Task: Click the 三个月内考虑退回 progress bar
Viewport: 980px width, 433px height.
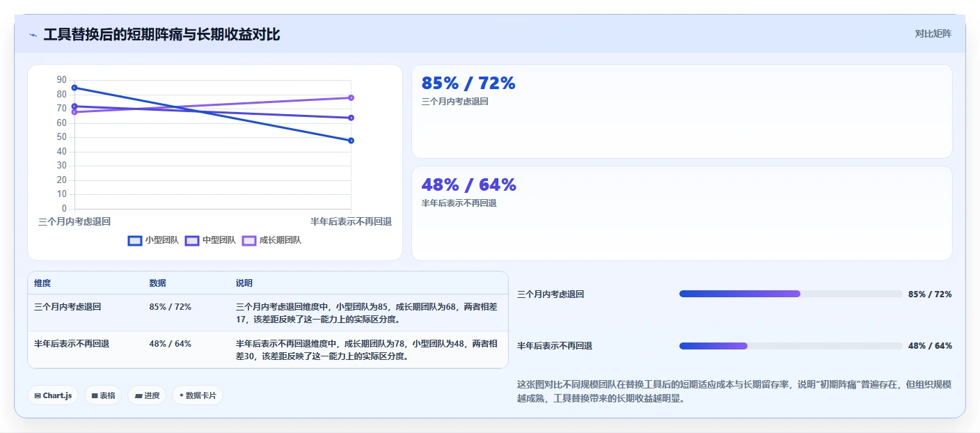Action: coord(791,294)
